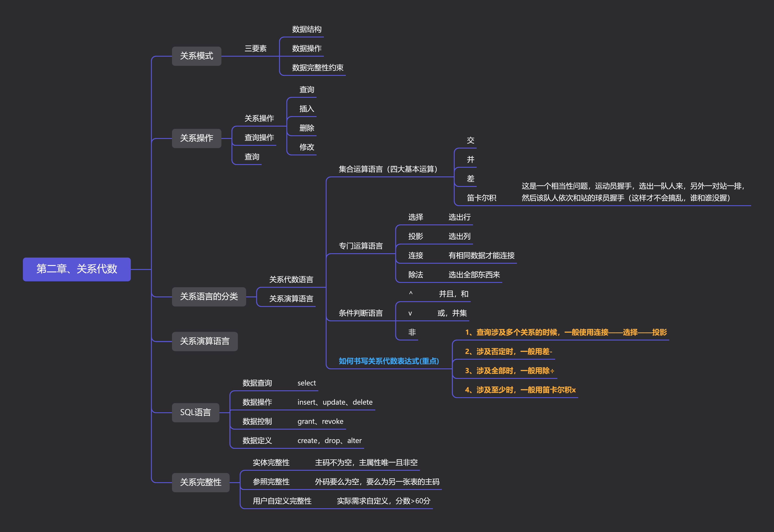Select the 关系语言的分类 branch node
This screenshot has height=532, width=774.
[x=209, y=297]
